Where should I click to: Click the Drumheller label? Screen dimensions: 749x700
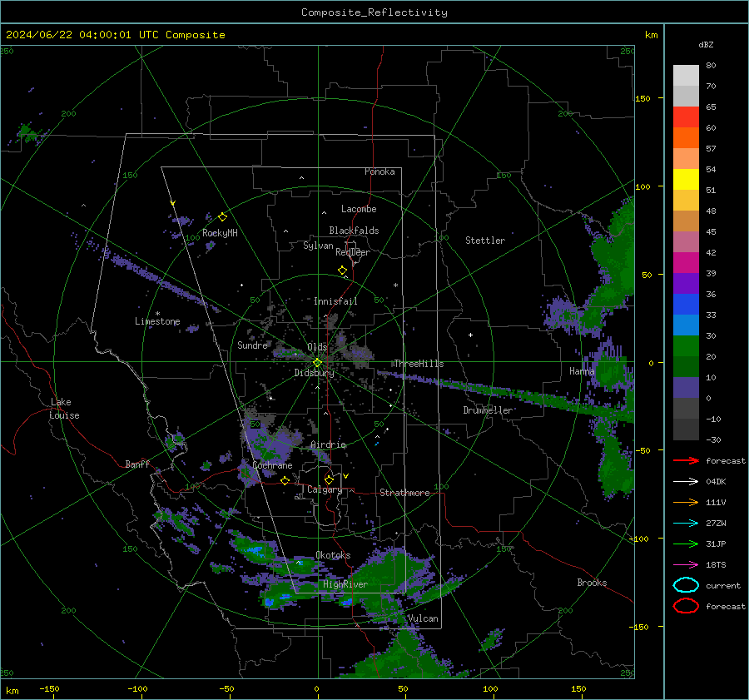[x=488, y=410]
